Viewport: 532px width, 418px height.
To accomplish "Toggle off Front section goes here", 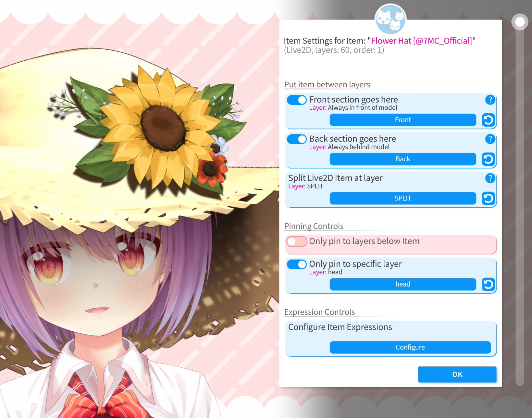I will pos(297,100).
